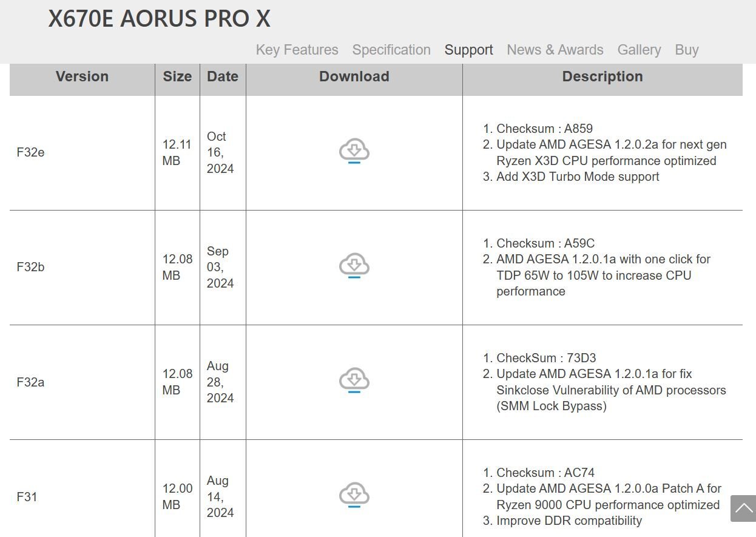
Task: Click the Oct 16, 2024 date
Action: (x=220, y=152)
